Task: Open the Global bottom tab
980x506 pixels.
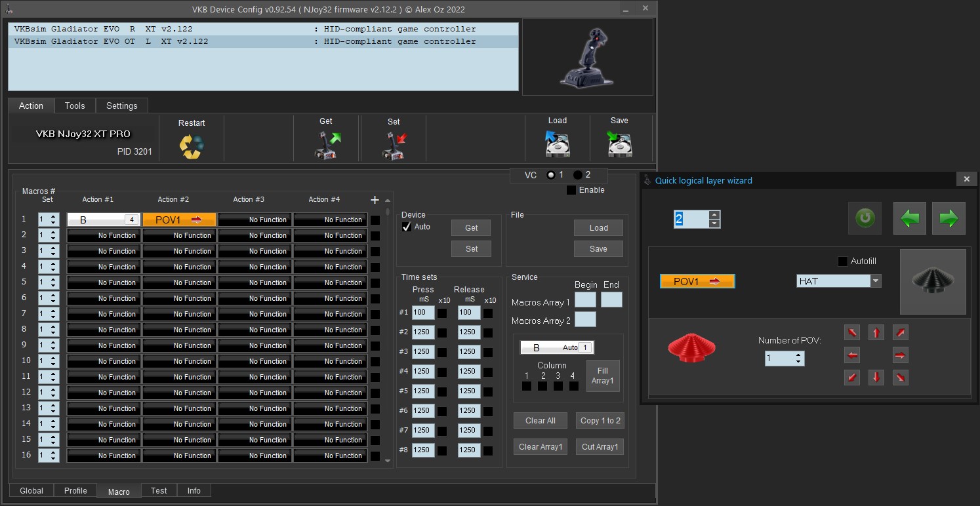Action: tap(31, 490)
